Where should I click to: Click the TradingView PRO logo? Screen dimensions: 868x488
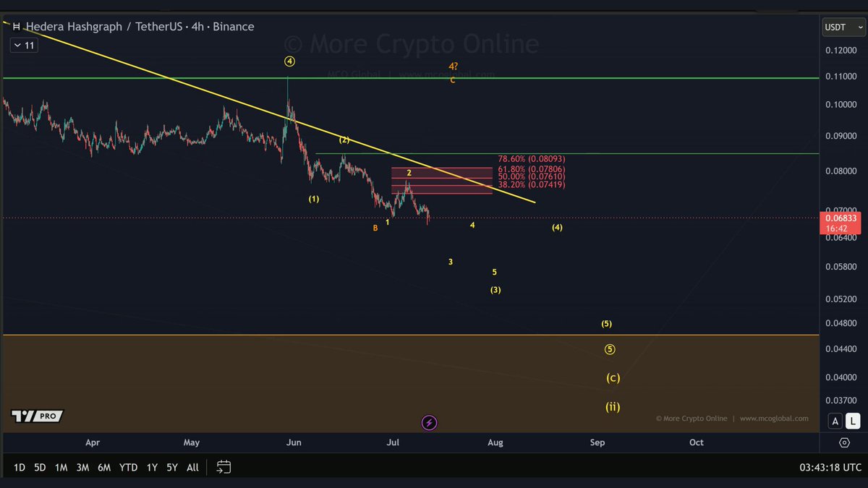tap(38, 416)
